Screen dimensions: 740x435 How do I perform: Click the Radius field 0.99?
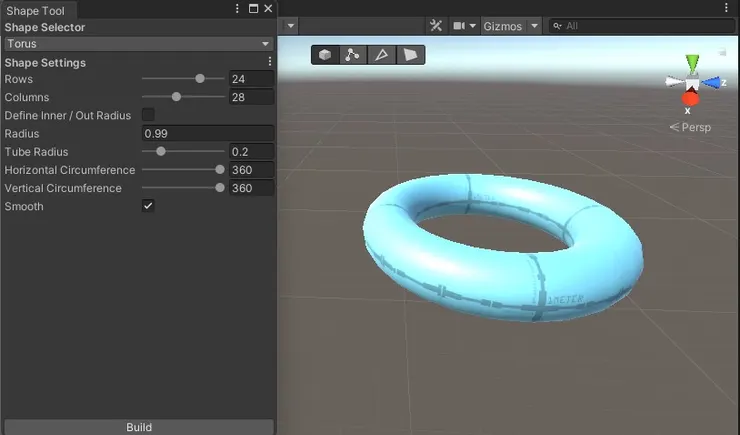(208, 134)
